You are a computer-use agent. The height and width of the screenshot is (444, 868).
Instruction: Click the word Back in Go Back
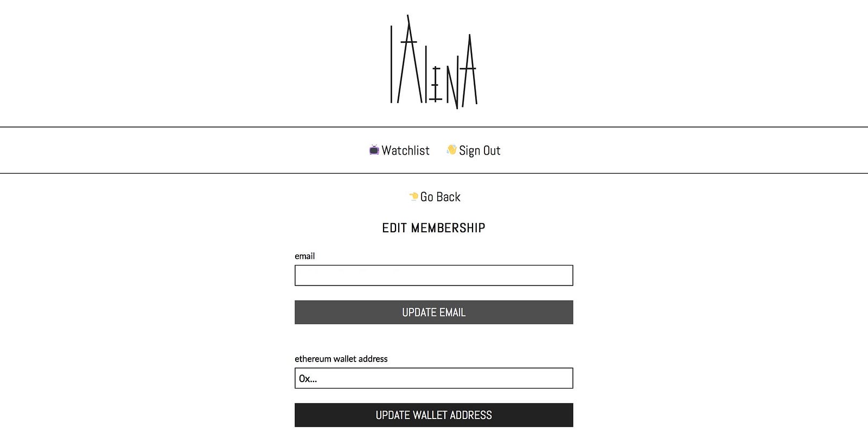(x=448, y=197)
